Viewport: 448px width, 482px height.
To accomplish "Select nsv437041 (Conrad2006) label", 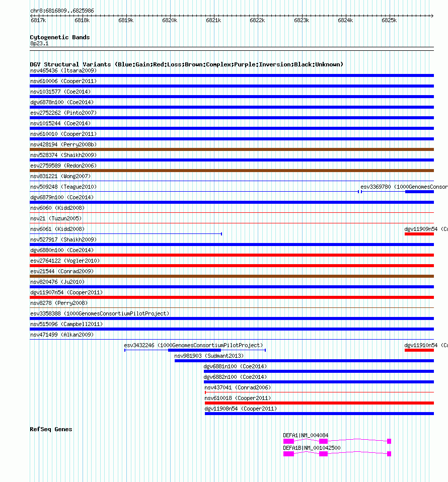I will [x=238, y=387].
